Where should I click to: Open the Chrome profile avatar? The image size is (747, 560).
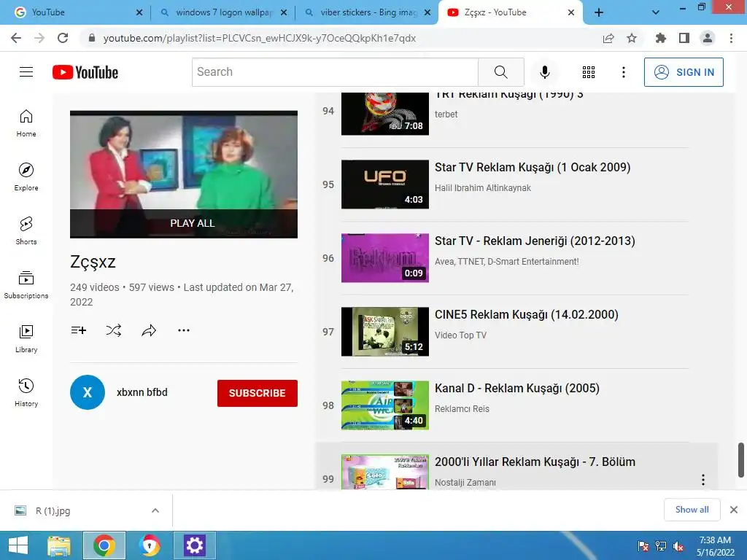coord(708,38)
